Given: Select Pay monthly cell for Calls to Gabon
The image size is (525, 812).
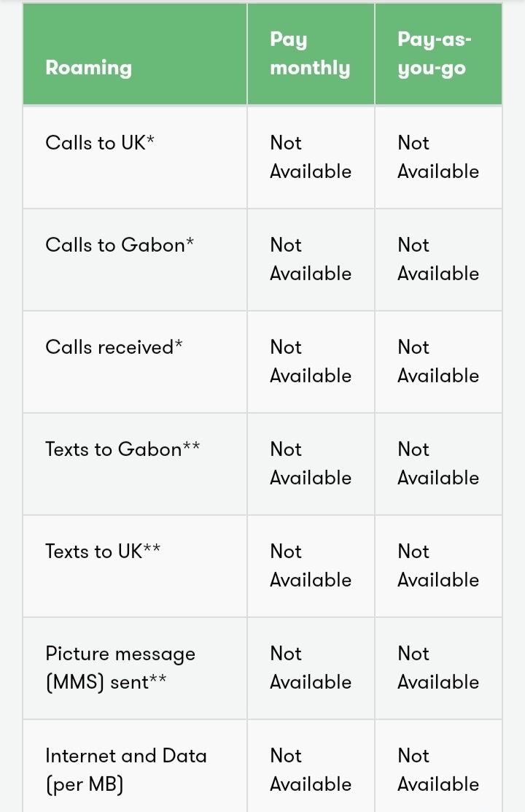Looking at the screenshot, I should pyautogui.click(x=311, y=259).
